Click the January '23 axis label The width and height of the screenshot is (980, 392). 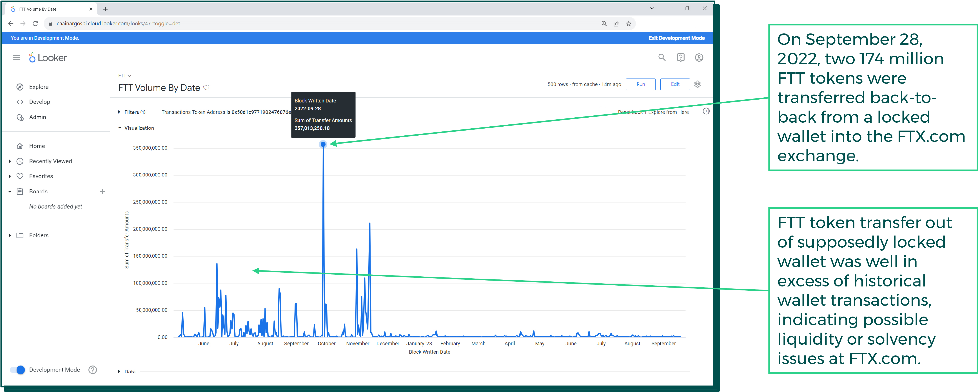(x=419, y=344)
